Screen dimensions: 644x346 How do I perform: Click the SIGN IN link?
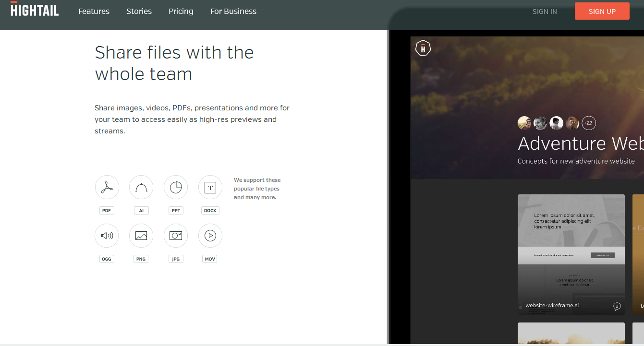click(x=545, y=12)
